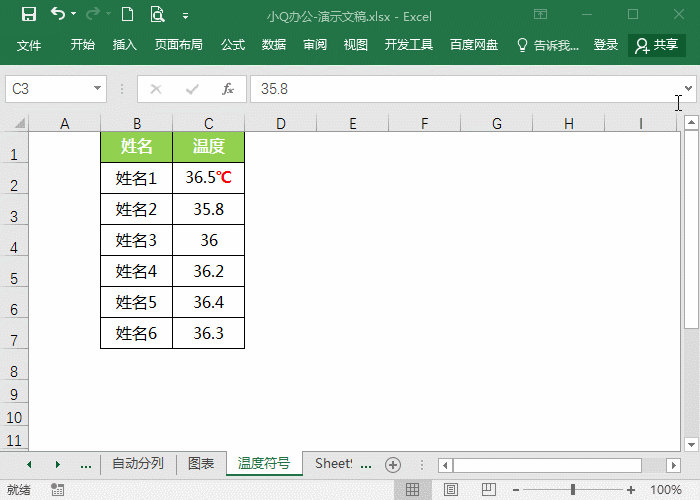Screen dimensions: 700x500
Task: Switch to Page Layout view icon
Action: click(x=451, y=489)
